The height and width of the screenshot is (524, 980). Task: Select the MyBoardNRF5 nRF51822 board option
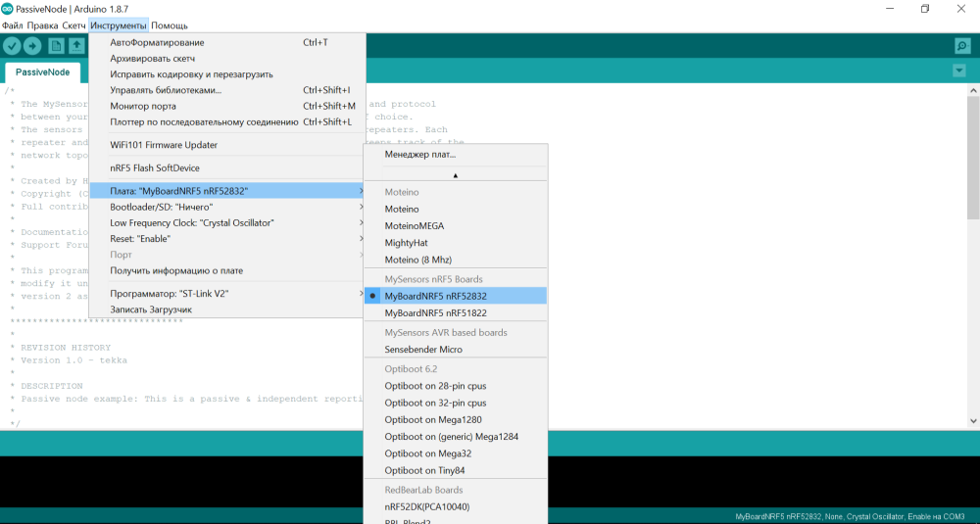[435, 313]
